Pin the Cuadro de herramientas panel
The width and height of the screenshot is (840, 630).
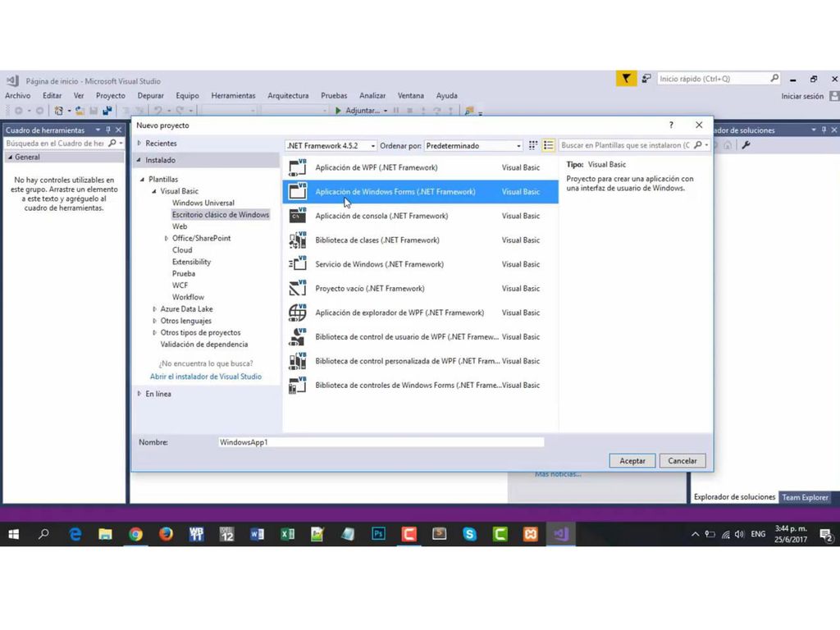coord(108,130)
